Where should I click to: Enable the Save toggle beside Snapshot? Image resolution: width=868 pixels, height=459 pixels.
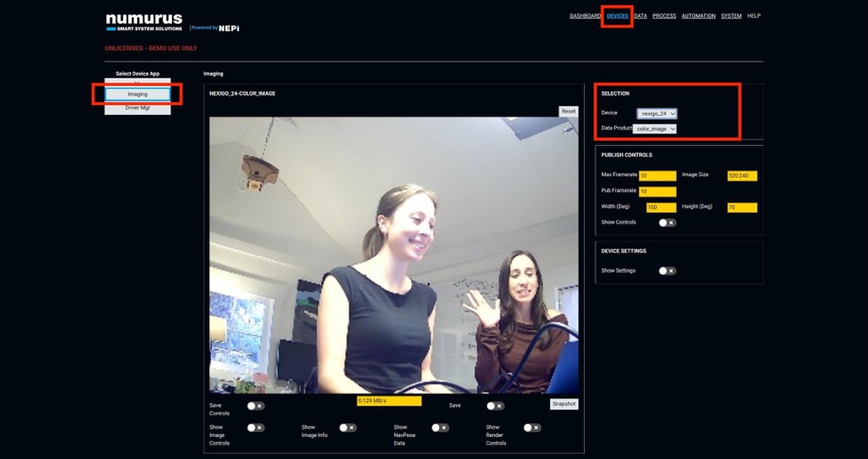tap(495, 406)
